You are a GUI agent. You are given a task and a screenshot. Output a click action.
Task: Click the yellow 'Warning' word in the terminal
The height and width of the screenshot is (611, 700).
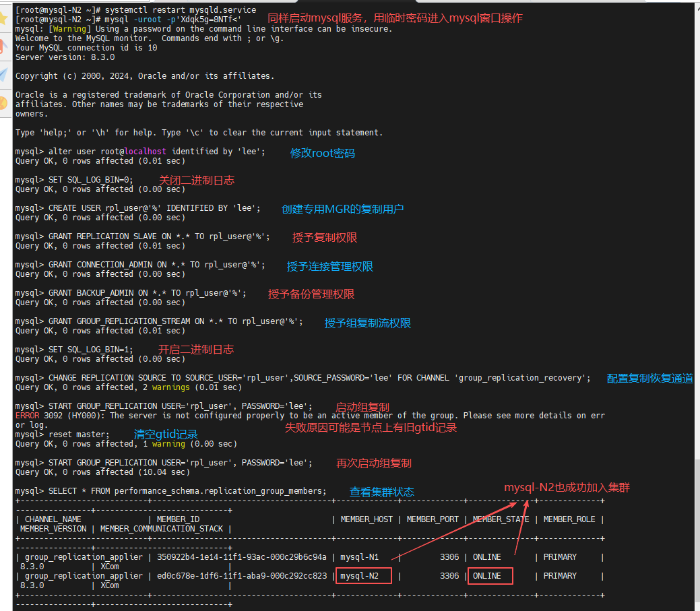coord(69,29)
